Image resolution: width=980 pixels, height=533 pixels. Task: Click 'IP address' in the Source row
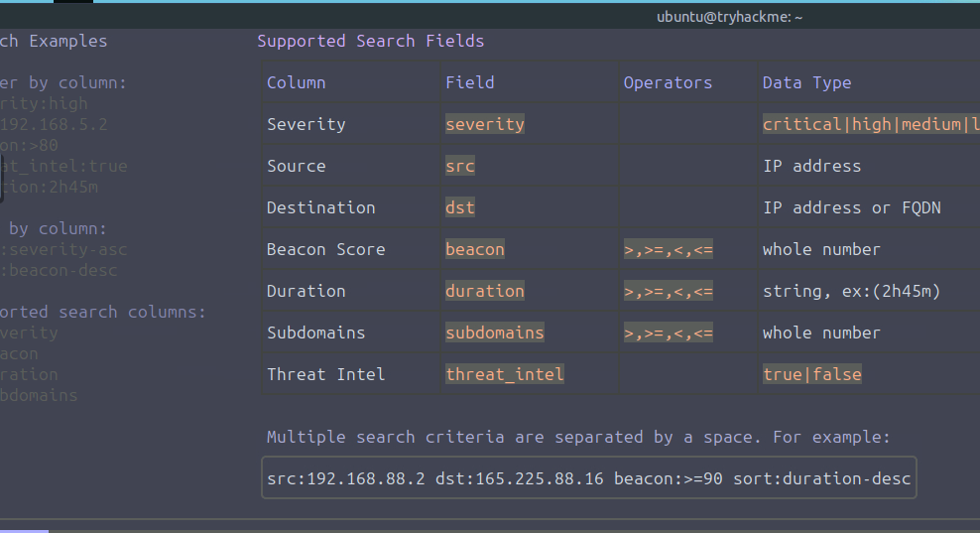click(812, 166)
